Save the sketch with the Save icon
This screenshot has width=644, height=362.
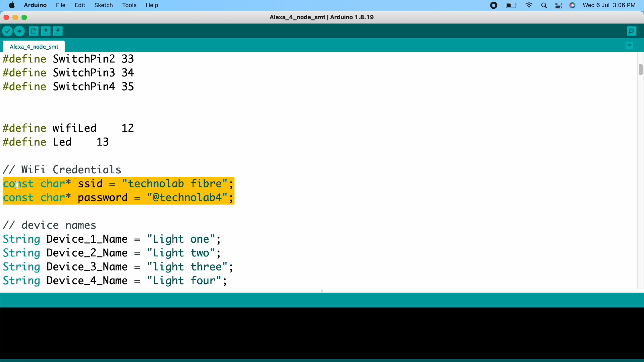coord(59,31)
